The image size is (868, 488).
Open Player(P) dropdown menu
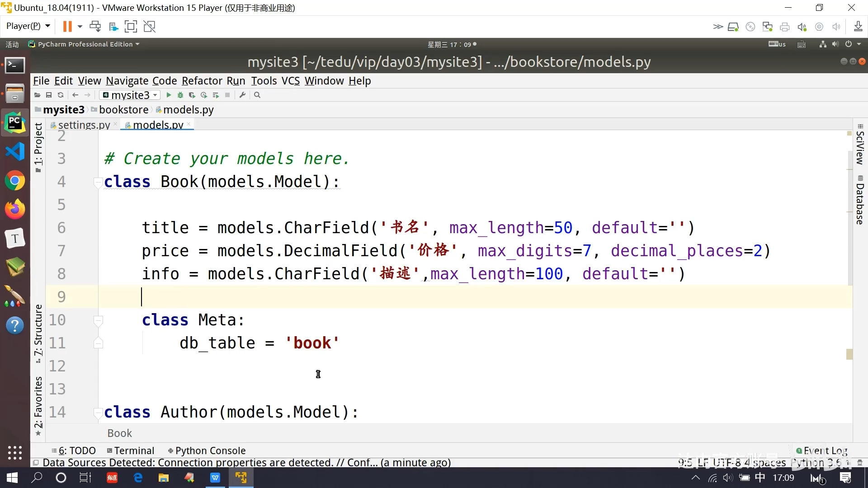tap(28, 26)
